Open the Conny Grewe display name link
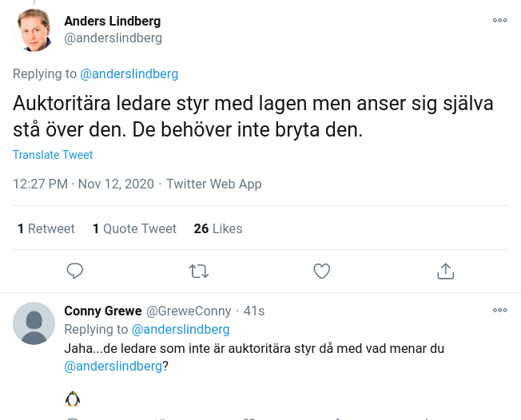This screenshot has height=420, width=521. (x=103, y=311)
